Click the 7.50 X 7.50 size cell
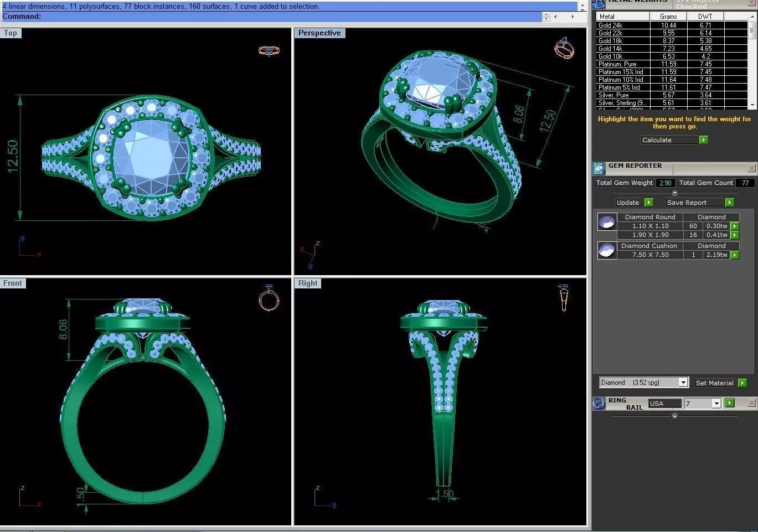The image size is (758, 532). 651,255
